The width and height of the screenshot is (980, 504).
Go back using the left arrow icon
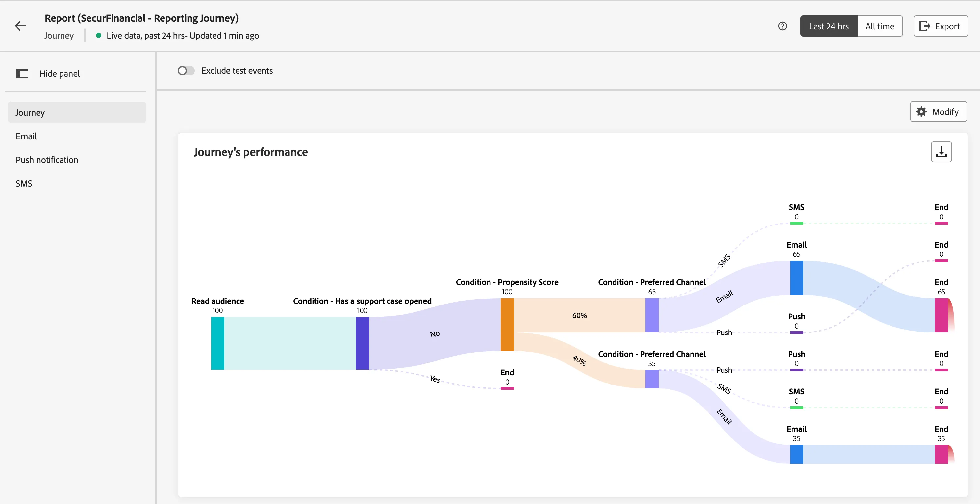pyautogui.click(x=20, y=26)
